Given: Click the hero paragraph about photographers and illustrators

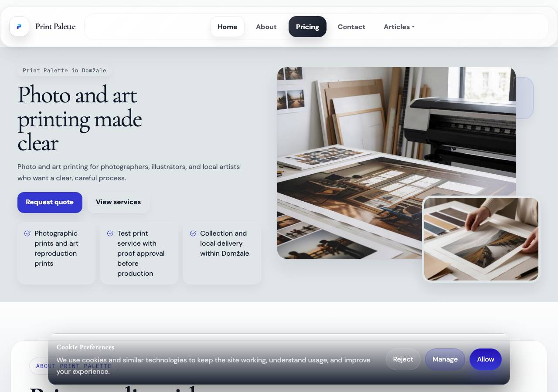Looking at the screenshot, I should (129, 172).
